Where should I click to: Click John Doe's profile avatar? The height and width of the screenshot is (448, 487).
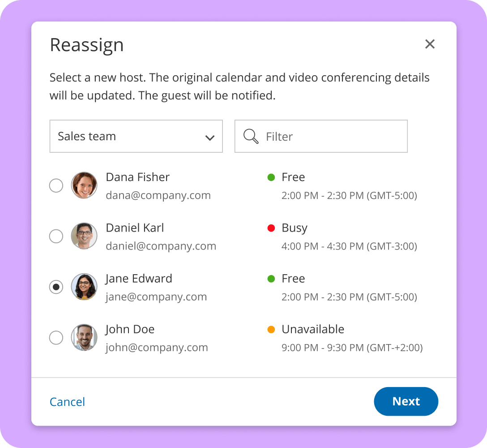tap(84, 337)
